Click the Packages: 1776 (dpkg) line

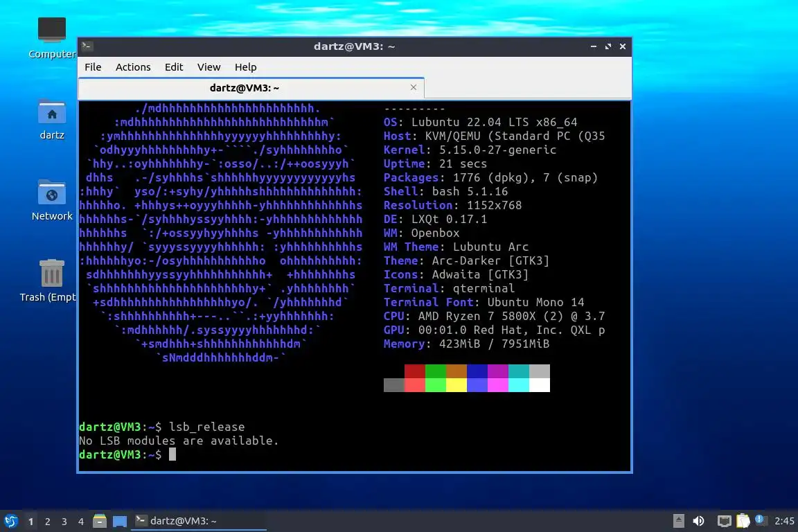point(490,177)
